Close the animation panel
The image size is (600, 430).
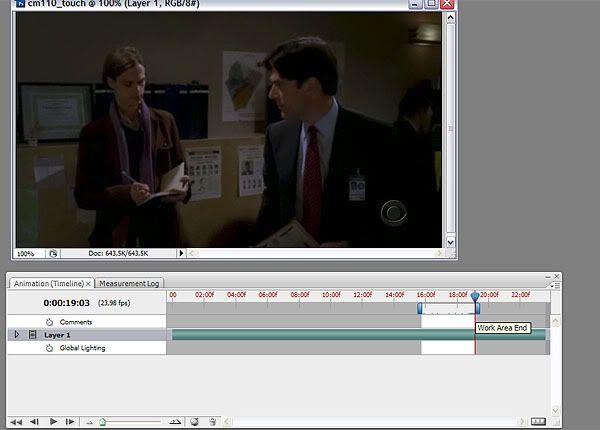[557, 276]
